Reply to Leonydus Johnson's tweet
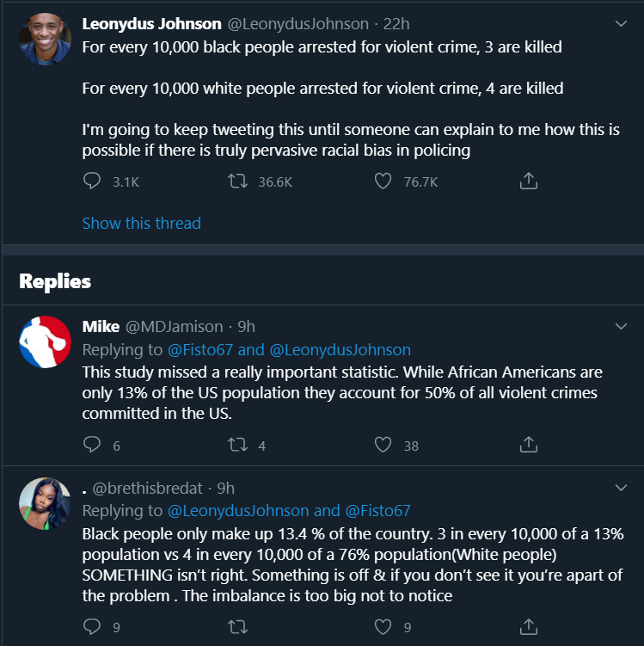Screen dimensions: 644x646 92,181
